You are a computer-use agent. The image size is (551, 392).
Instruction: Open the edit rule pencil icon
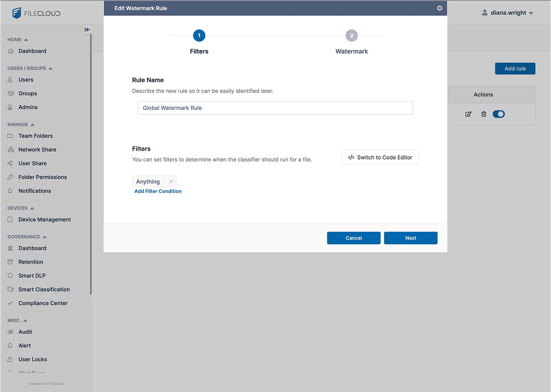pyautogui.click(x=468, y=114)
